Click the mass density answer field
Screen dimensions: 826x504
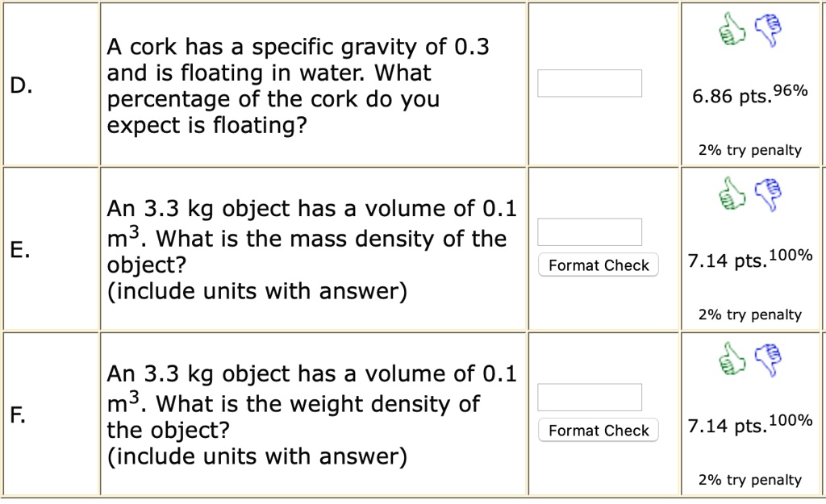[589, 231]
